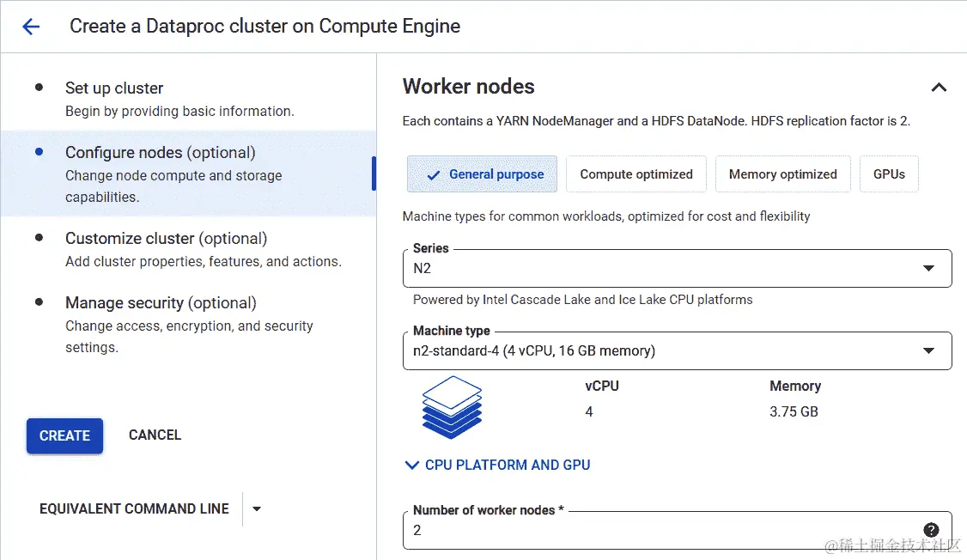Viewport: 967px width, 560px height.
Task: Select the Memory optimized machine family
Action: [782, 173]
